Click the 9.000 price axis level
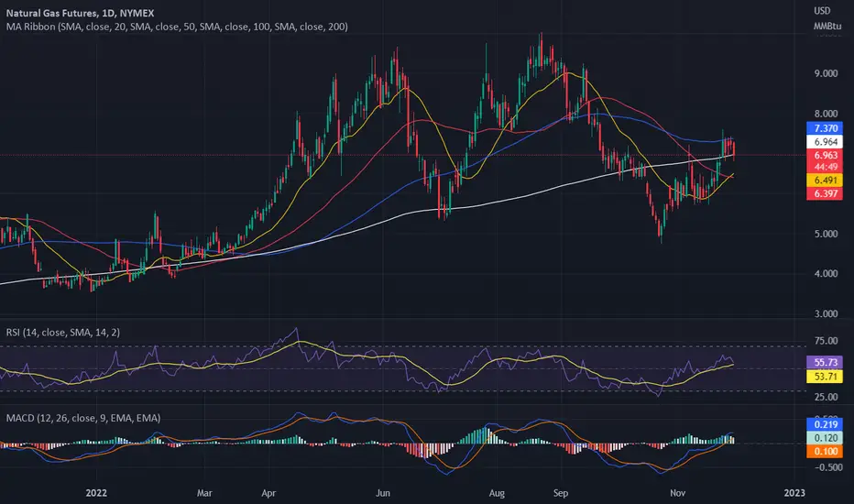The image size is (854, 504). (x=826, y=73)
